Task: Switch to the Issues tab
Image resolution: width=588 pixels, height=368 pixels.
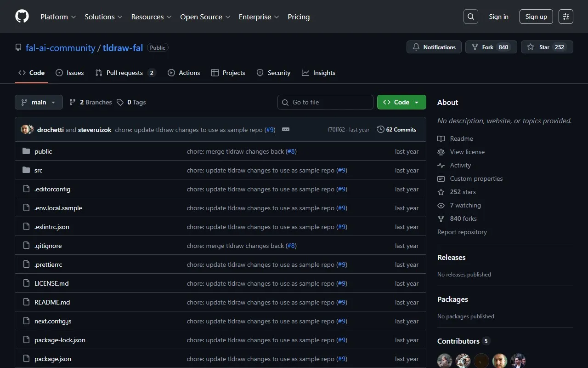Action: tap(70, 73)
